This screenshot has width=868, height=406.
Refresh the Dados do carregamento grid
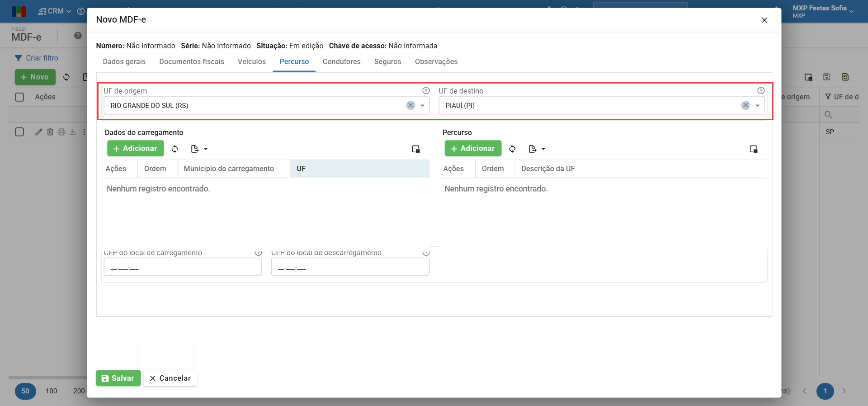coord(175,149)
